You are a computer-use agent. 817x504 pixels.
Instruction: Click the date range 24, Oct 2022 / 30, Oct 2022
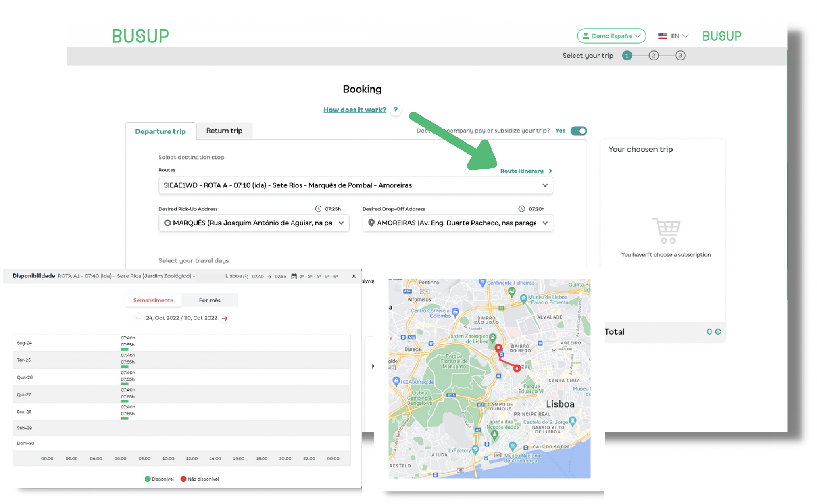pyautogui.click(x=181, y=318)
